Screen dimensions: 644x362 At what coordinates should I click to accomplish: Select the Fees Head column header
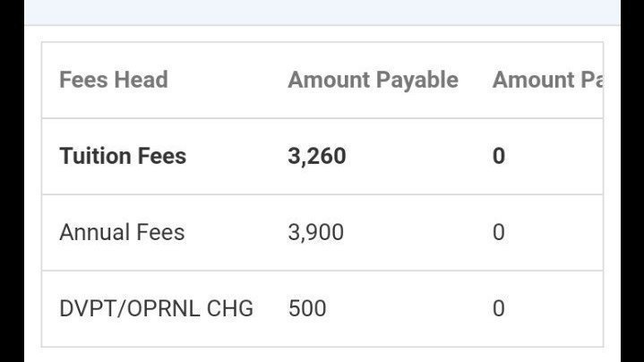pos(114,80)
